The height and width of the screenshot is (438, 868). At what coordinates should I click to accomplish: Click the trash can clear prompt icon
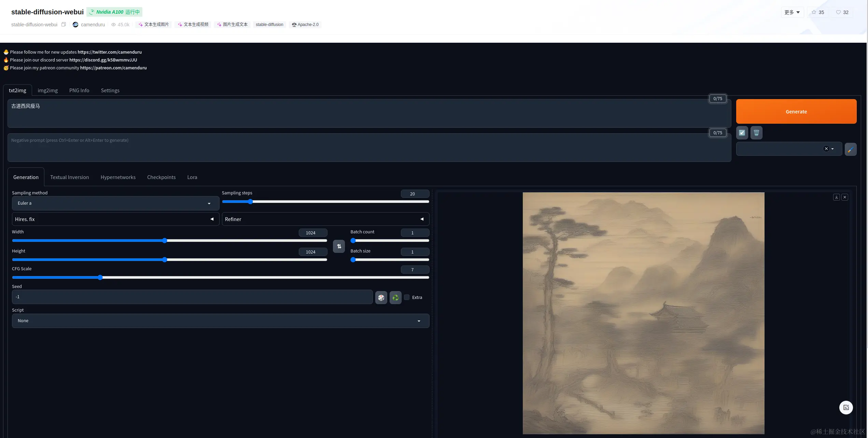pyautogui.click(x=756, y=133)
